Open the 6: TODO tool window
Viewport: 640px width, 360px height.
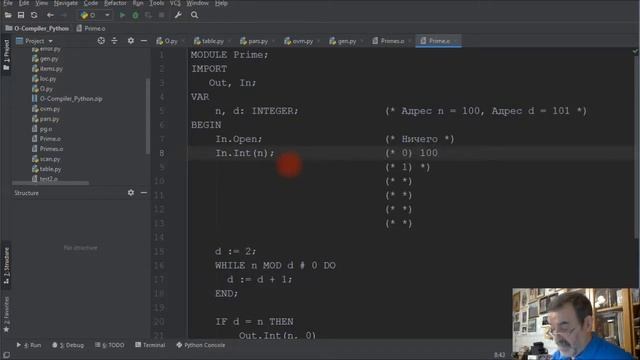pyautogui.click(x=109, y=345)
